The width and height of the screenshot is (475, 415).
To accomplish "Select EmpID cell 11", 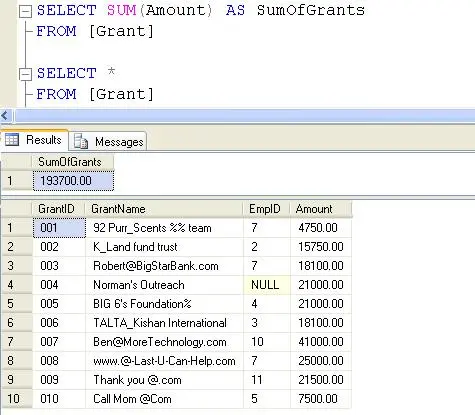I will pos(267,380).
